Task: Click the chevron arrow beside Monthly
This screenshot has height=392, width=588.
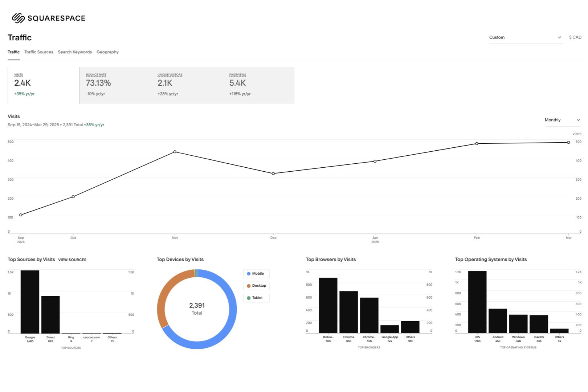Action: (x=578, y=120)
